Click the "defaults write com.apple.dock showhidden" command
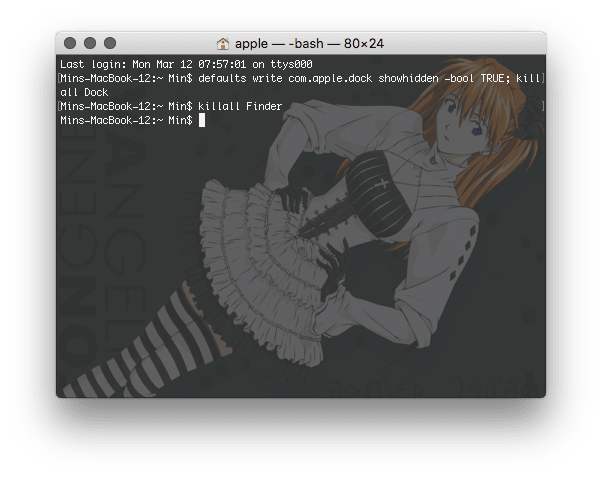 318,78
